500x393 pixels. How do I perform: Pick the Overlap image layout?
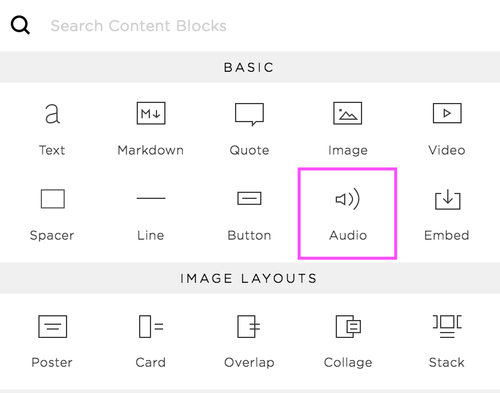click(249, 342)
